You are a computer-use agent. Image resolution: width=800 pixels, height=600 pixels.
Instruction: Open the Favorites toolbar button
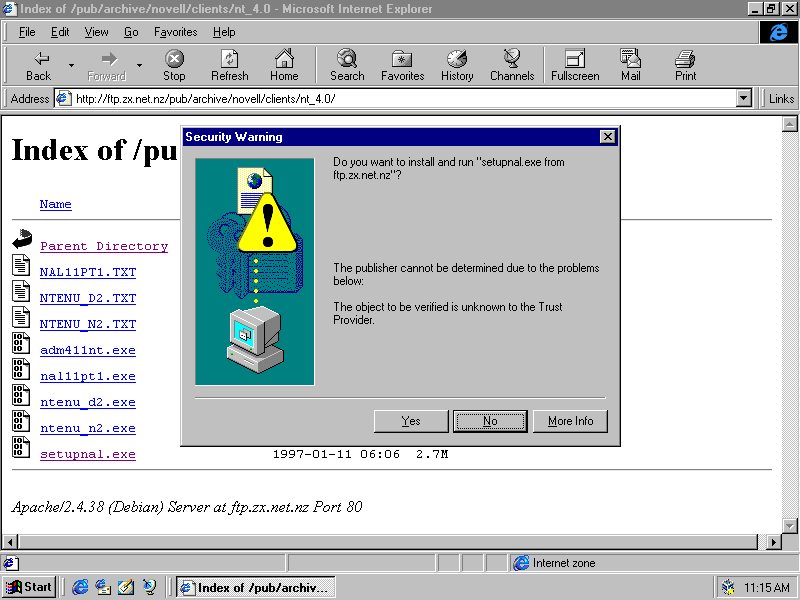point(403,66)
